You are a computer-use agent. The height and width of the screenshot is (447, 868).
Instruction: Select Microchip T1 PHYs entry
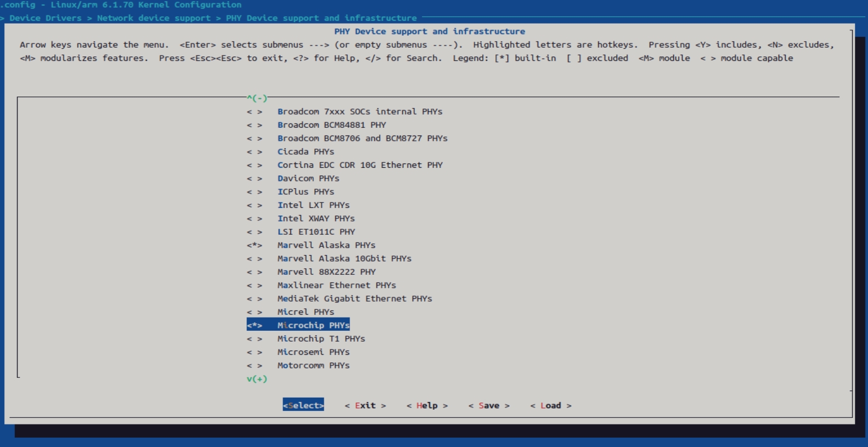pos(321,339)
